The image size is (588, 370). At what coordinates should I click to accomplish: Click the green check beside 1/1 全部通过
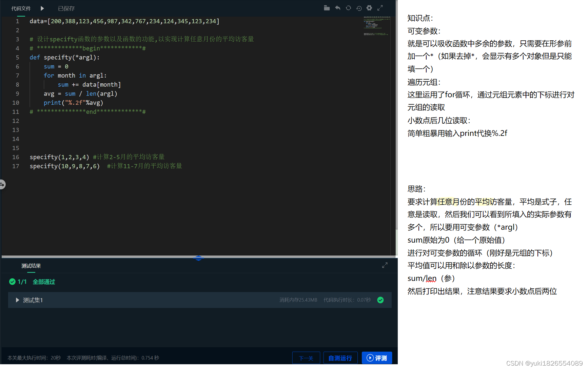coord(12,282)
